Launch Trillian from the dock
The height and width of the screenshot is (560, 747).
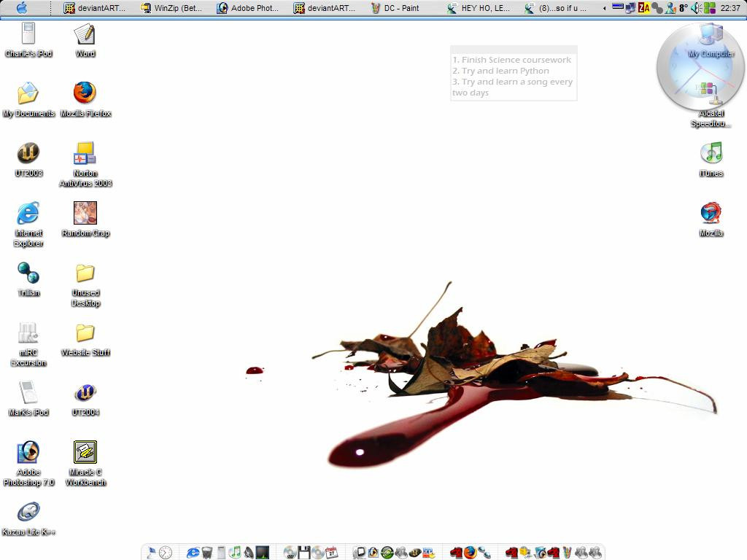pyautogui.click(x=484, y=553)
